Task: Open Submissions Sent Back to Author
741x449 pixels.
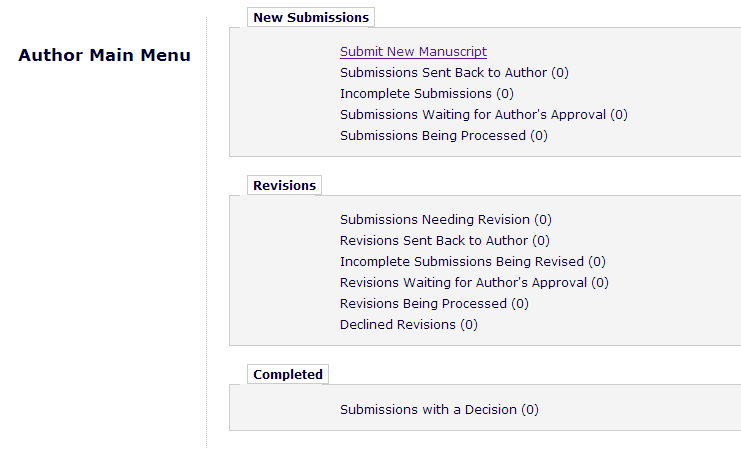Action: tap(454, 73)
